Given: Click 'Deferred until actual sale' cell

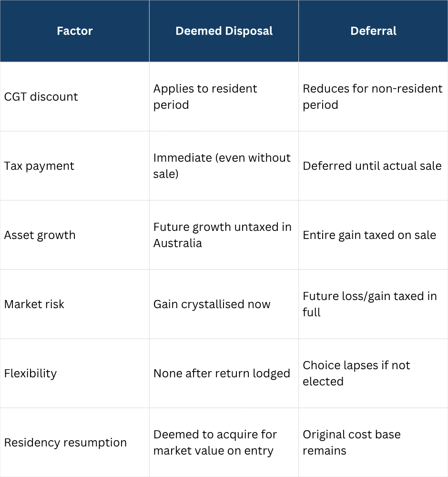Looking at the screenshot, I should tap(372, 166).
